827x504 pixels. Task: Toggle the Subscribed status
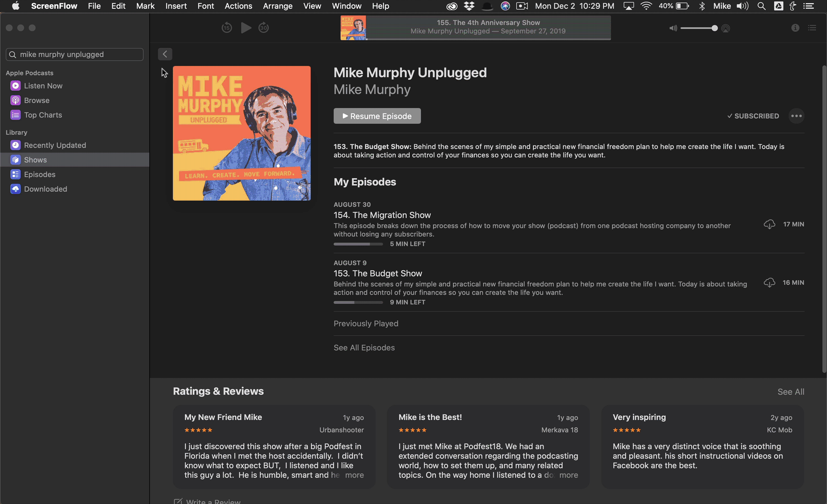pyautogui.click(x=753, y=116)
